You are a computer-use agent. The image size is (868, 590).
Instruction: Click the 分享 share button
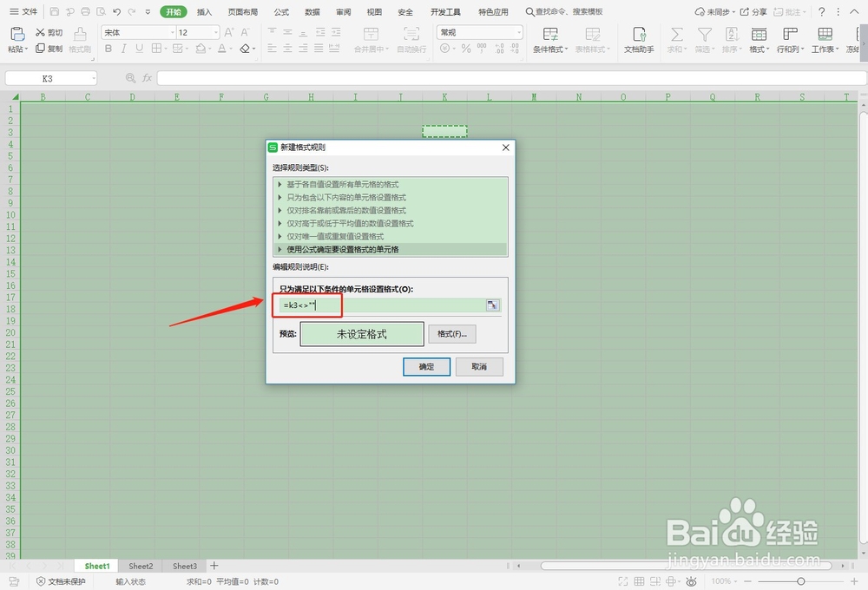coord(753,11)
